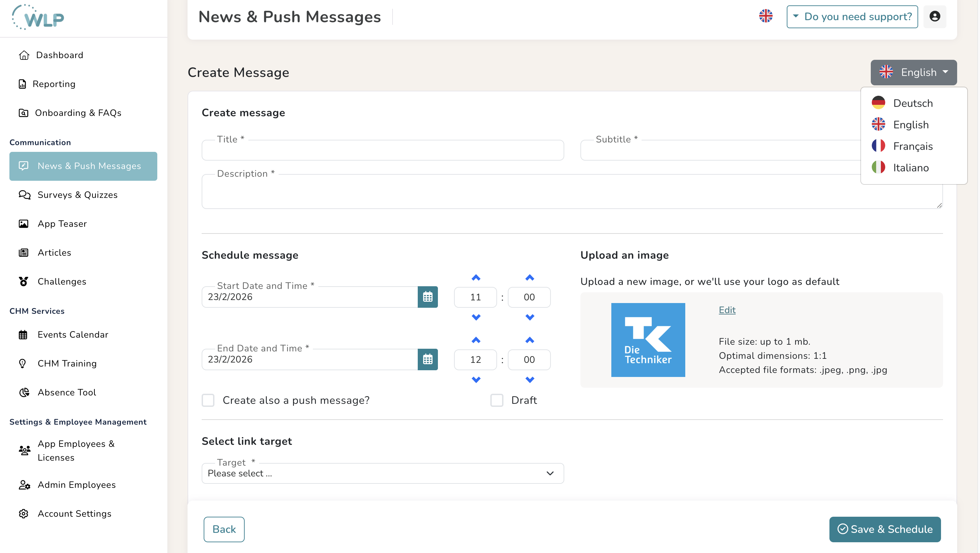Tick the Draft checkbox
The height and width of the screenshot is (553, 980).
tap(496, 400)
